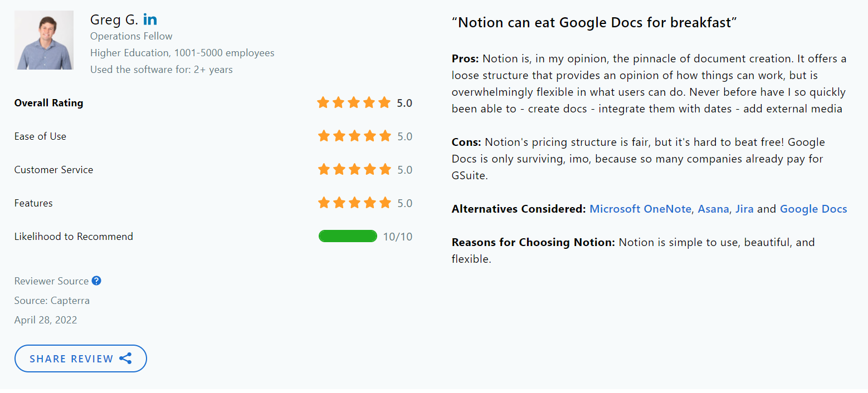
Task: Click the review title about Google Docs
Action: 594,22
